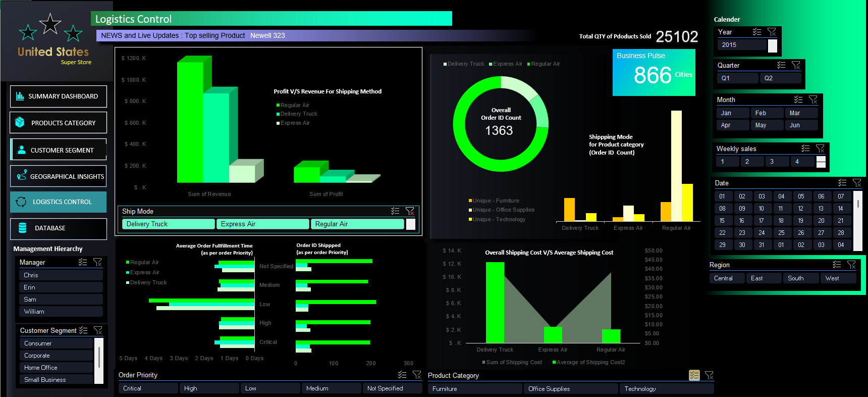Toggle multi-select in Month slicer
868x397 pixels.
798,100
